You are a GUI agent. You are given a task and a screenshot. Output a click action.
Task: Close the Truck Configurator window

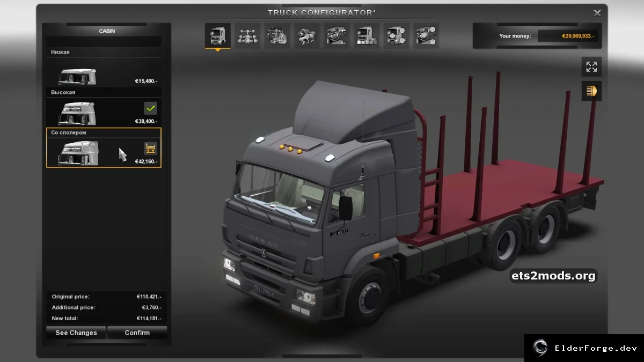click(x=597, y=13)
